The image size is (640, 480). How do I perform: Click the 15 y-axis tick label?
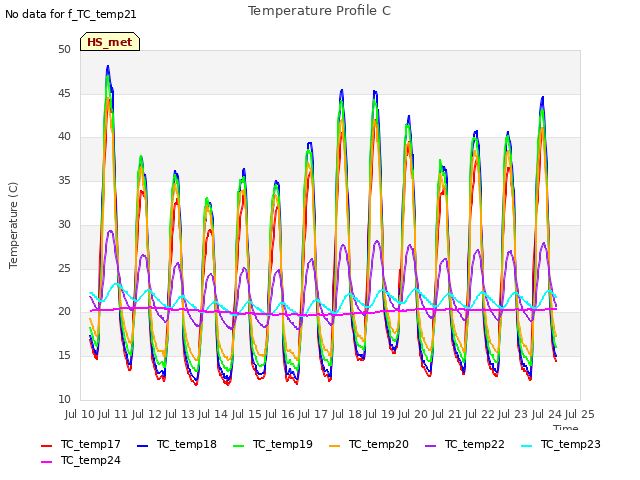[x=64, y=356]
